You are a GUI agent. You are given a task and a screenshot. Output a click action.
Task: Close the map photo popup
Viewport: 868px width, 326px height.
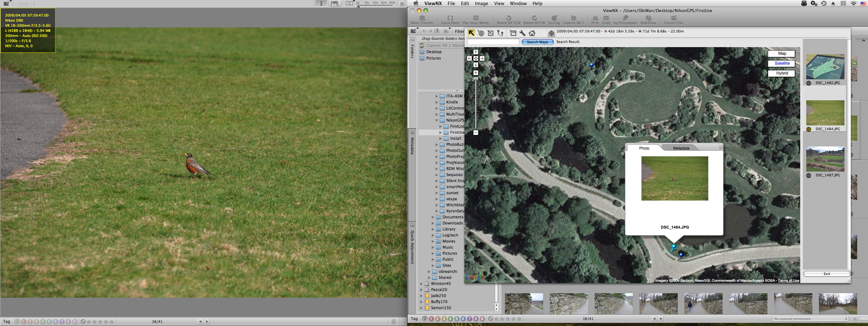pos(721,147)
